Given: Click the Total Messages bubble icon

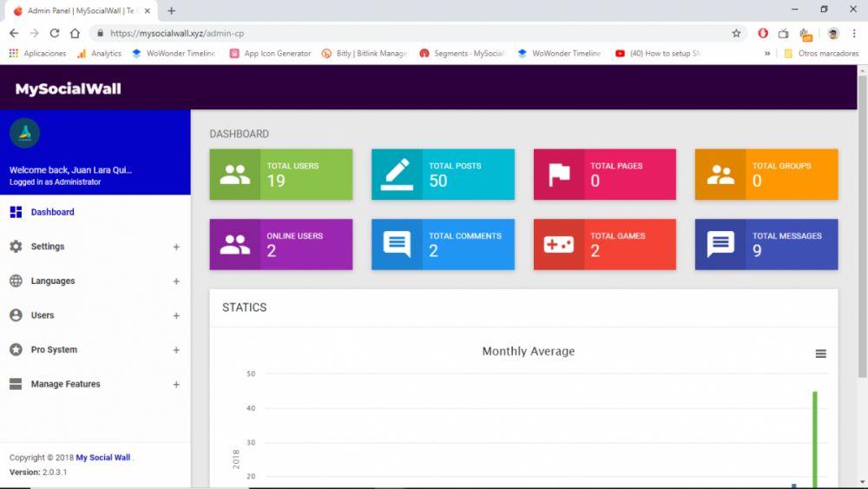Looking at the screenshot, I should tap(720, 244).
